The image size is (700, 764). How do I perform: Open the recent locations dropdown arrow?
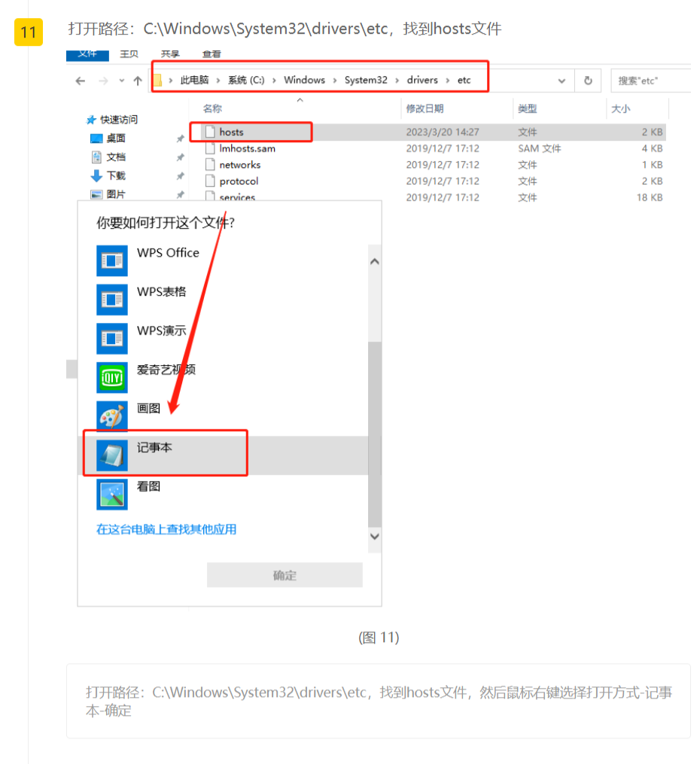pyautogui.click(x=120, y=81)
